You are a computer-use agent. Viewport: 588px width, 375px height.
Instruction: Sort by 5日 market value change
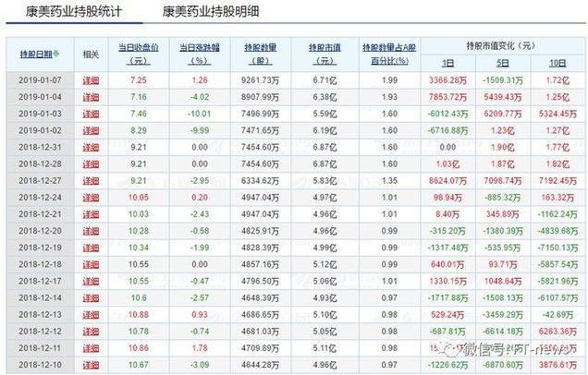[x=503, y=63]
